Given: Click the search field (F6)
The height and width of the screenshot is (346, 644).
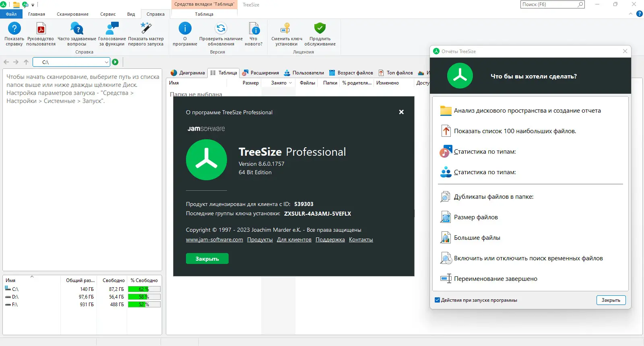Looking at the screenshot, I should [x=552, y=4].
